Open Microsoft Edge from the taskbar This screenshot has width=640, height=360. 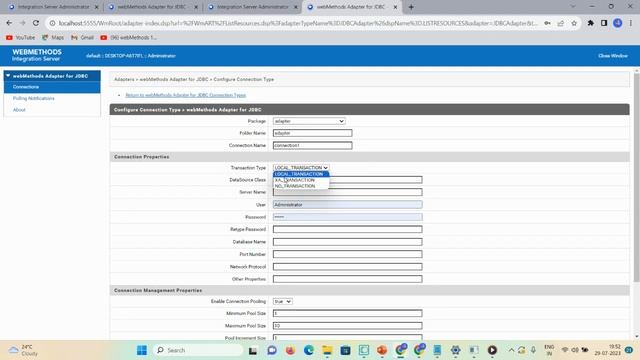click(x=309, y=350)
